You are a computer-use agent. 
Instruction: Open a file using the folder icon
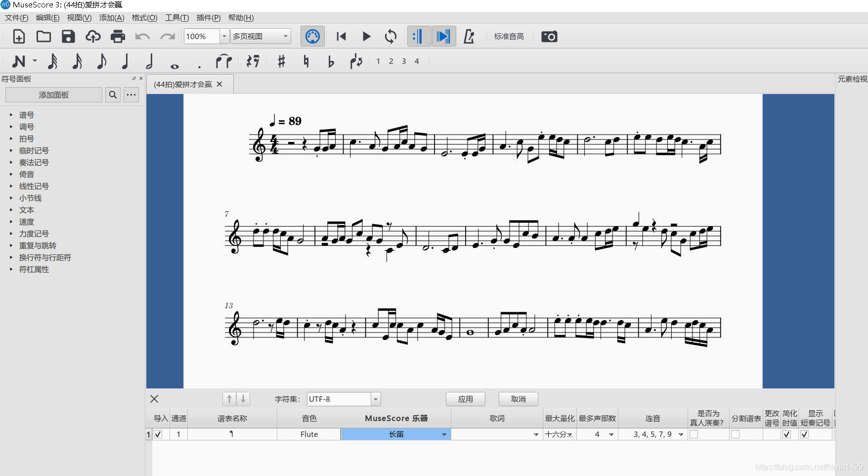pos(43,37)
